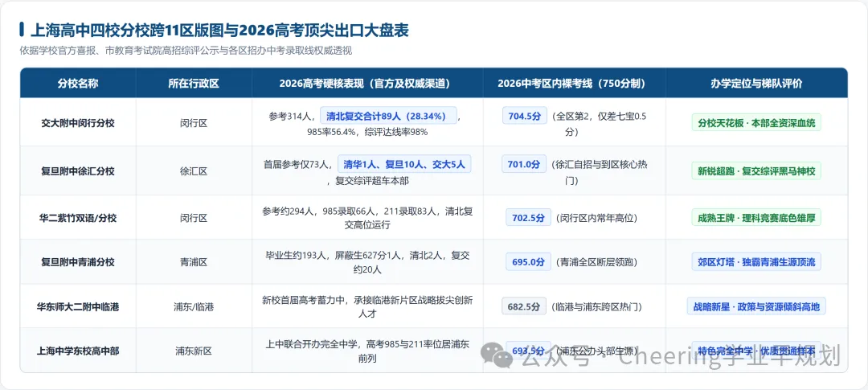Click the 701.0分 score badge
Screen dimensions: 868x390
(524, 164)
